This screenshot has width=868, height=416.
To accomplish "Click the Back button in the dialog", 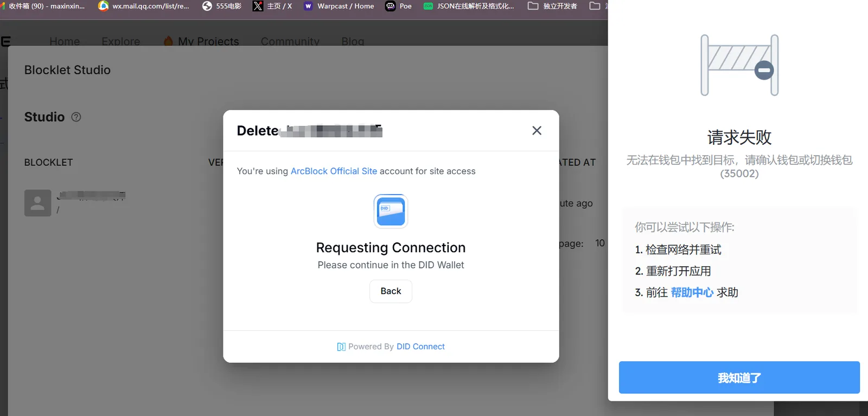I will coord(391,291).
